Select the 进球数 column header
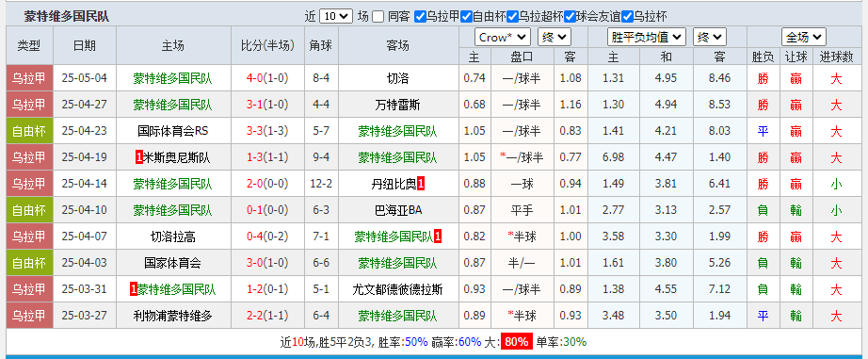This screenshot has height=359, width=868. point(836,56)
